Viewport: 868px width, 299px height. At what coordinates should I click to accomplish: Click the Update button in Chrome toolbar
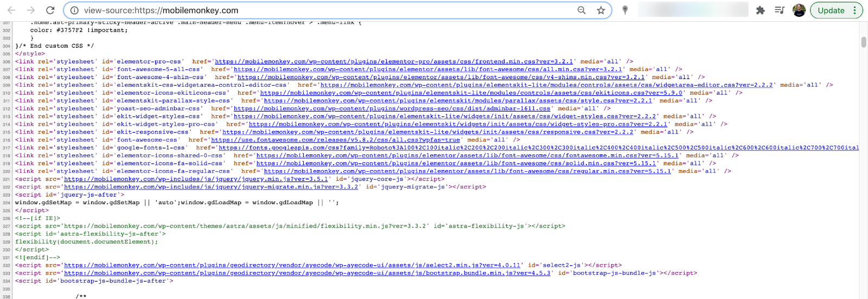point(831,10)
